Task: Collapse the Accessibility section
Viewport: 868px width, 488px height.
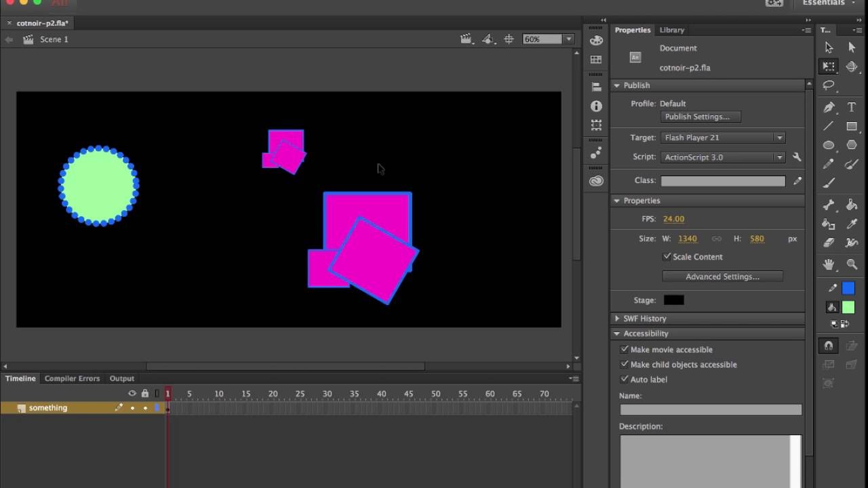Action: (617, 333)
